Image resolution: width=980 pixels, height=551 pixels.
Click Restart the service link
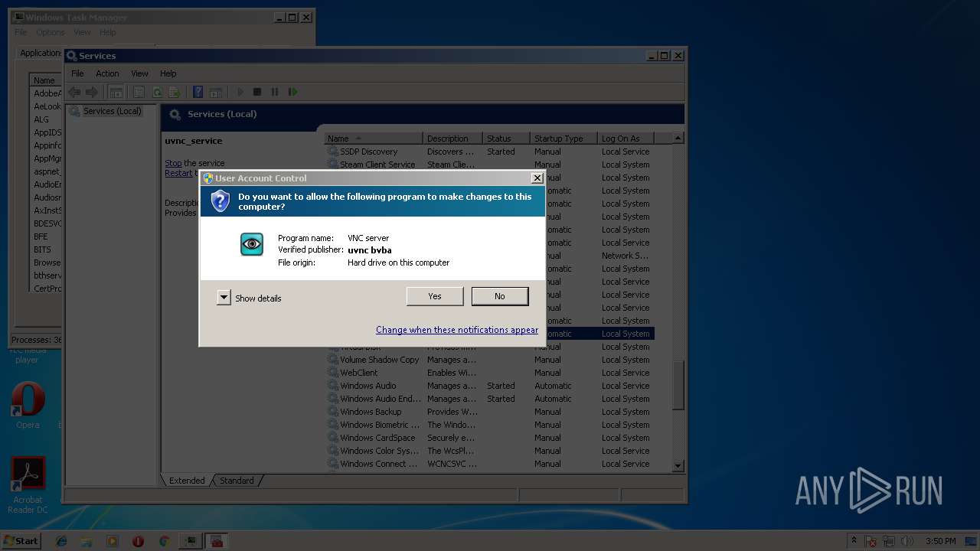178,173
